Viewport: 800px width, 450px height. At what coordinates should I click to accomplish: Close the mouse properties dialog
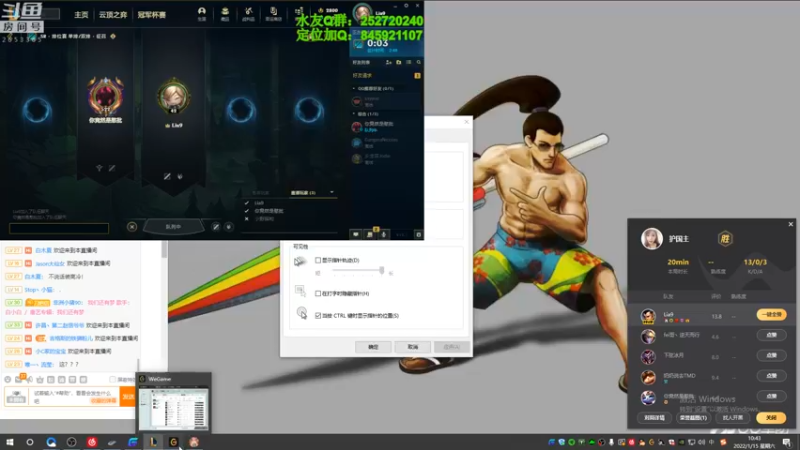466,122
